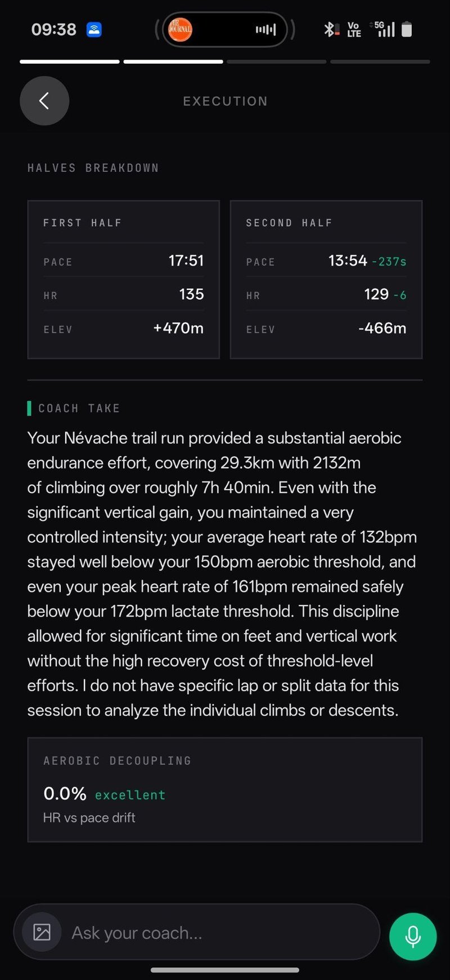Tap the back arrow button
The image size is (450, 980).
44,101
